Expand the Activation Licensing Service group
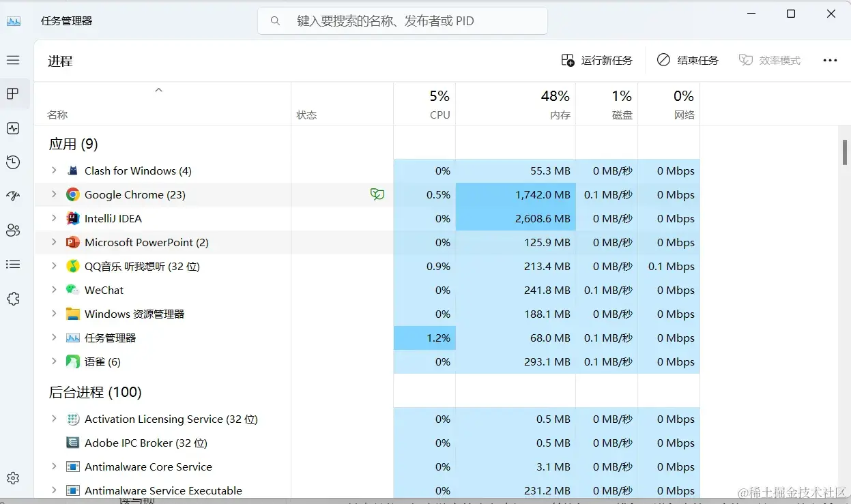Screen dimensions: 851x504 pos(54,419)
